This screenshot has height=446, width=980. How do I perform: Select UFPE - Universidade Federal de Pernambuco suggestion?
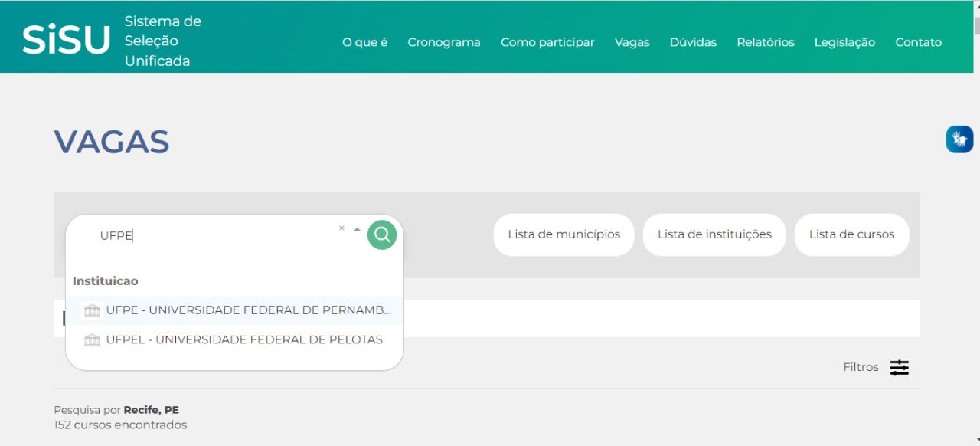click(x=234, y=310)
